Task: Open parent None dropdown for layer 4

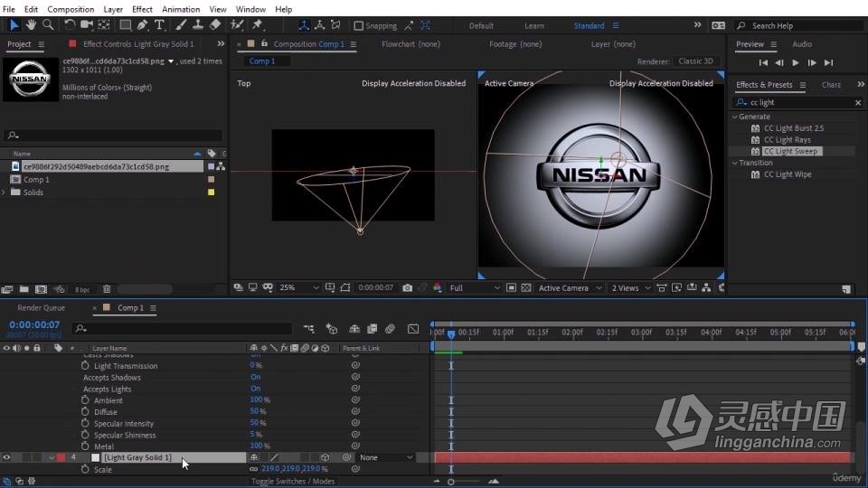Action: pos(386,457)
